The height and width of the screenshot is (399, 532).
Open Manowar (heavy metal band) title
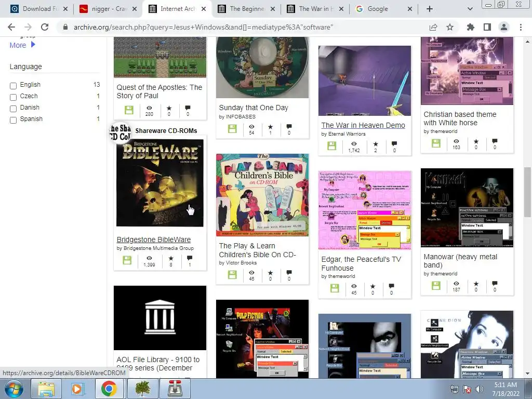coord(460,261)
